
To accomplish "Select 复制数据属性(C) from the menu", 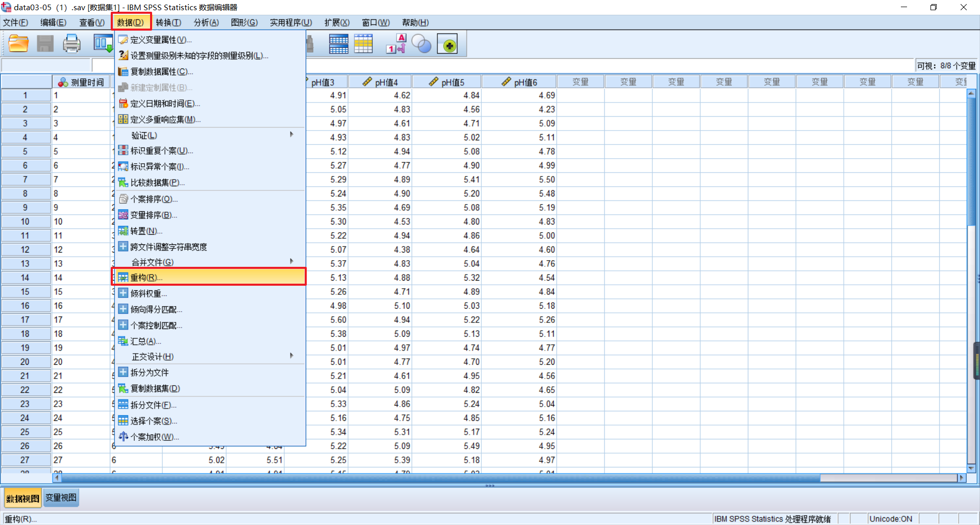I will [210, 71].
